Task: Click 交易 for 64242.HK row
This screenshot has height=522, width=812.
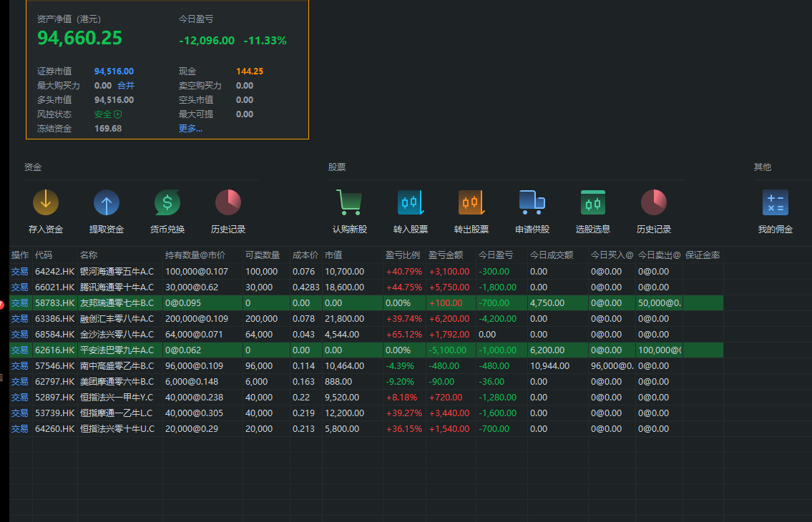Action: pyautogui.click(x=20, y=271)
